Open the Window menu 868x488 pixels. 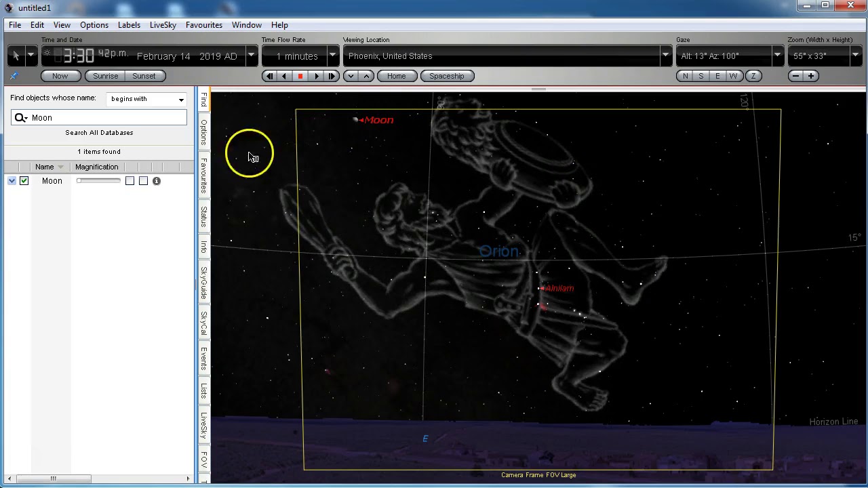point(247,25)
